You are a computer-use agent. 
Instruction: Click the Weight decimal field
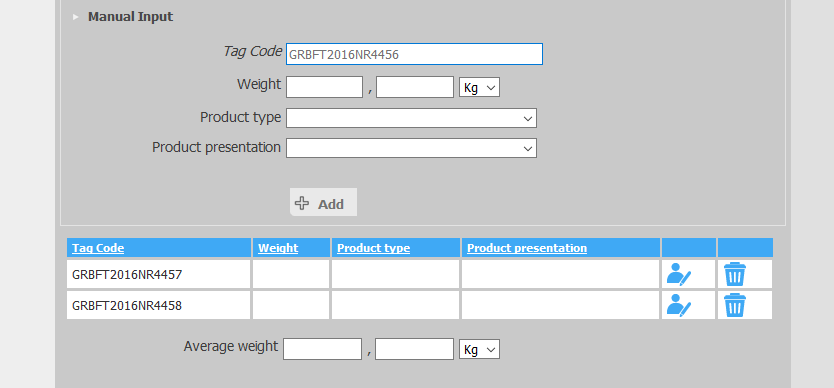pos(415,87)
